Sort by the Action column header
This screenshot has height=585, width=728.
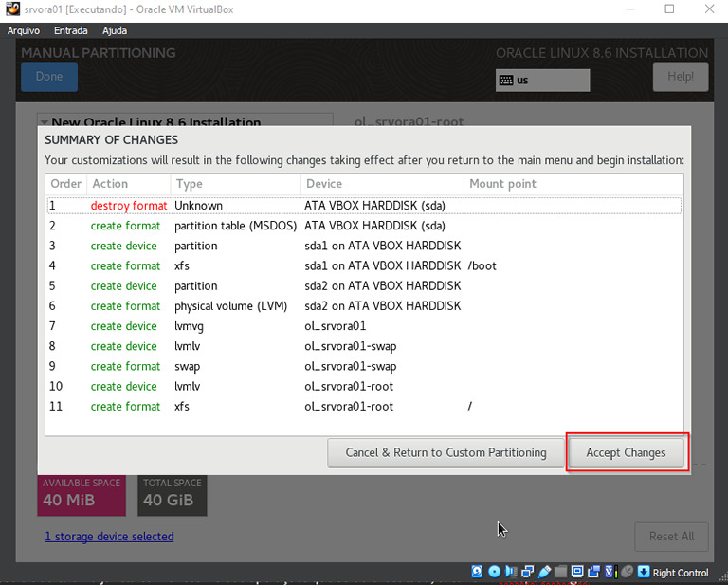[x=129, y=184]
